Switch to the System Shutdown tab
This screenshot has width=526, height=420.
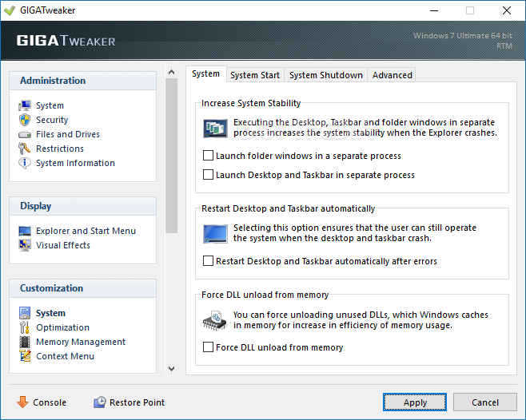(326, 75)
